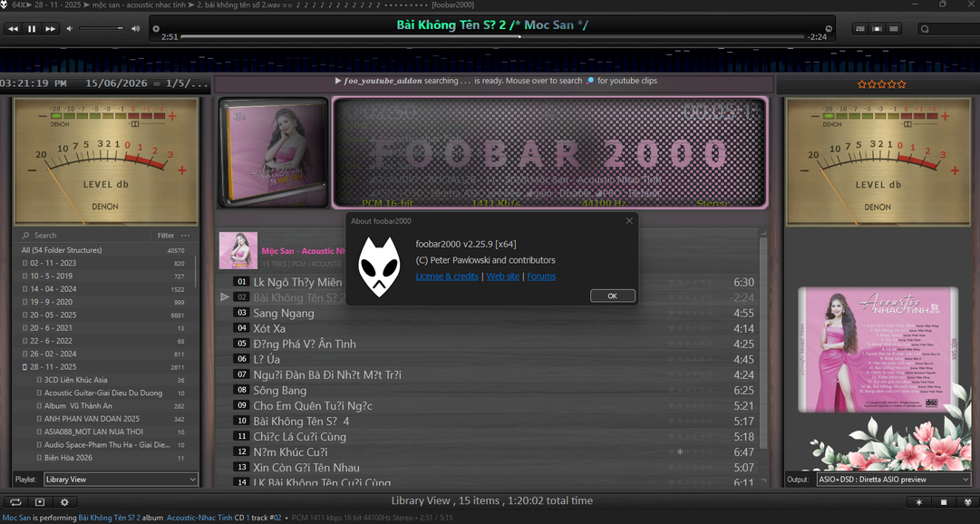Open the Forums link
The height and width of the screenshot is (524, 980).
point(541,277)
